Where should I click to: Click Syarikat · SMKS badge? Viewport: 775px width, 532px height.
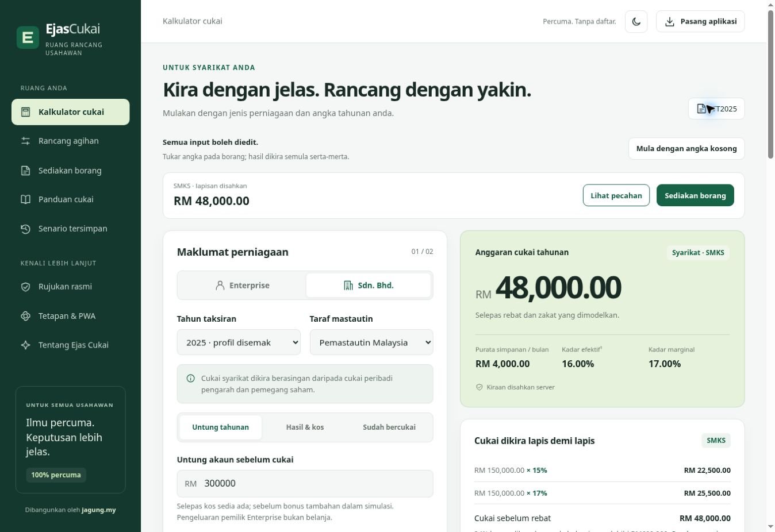(x=698, y=253)
